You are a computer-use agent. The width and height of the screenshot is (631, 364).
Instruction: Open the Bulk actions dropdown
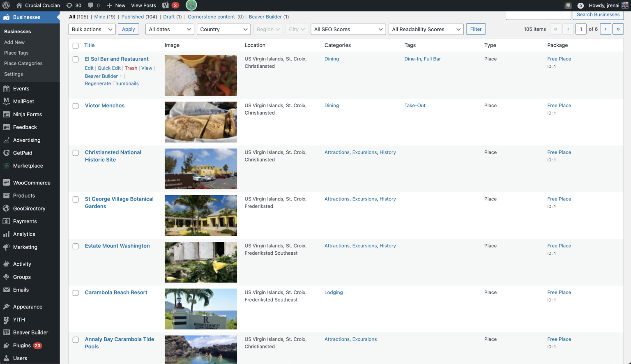[92, 29]
